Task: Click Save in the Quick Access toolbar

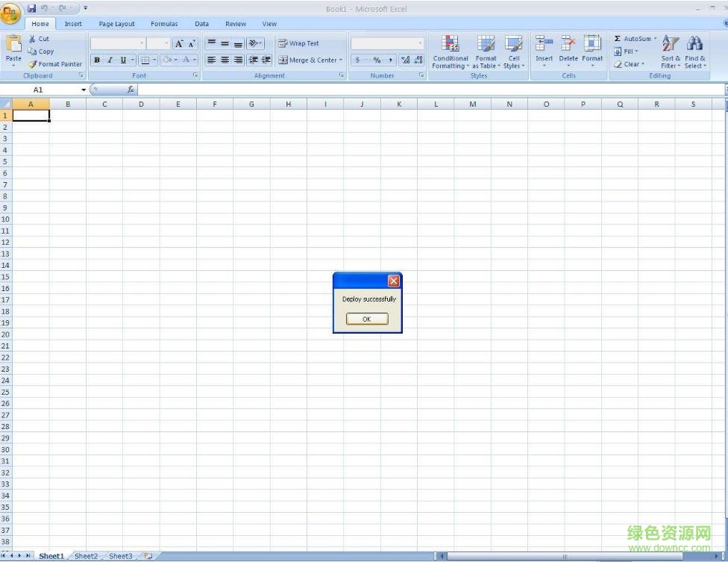Action: click(x=31, y=7)
